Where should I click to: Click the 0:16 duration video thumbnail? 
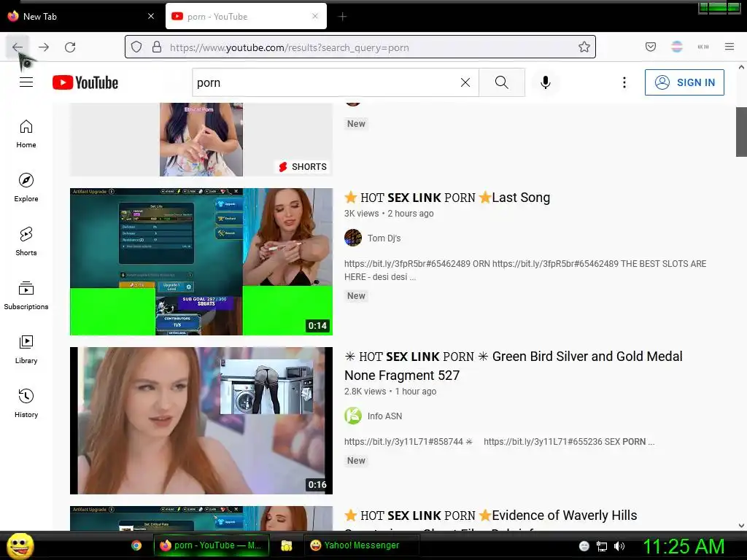[201, 421]
